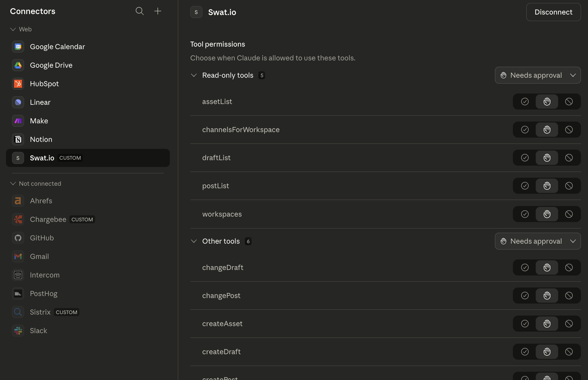Set postList to needs approval

click(x=547, y=186)
